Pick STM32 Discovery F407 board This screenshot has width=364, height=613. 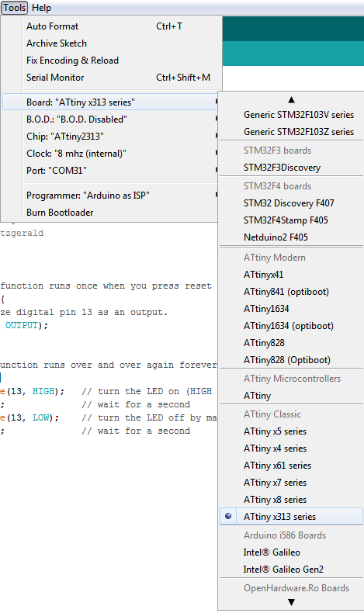click(291, 203)
